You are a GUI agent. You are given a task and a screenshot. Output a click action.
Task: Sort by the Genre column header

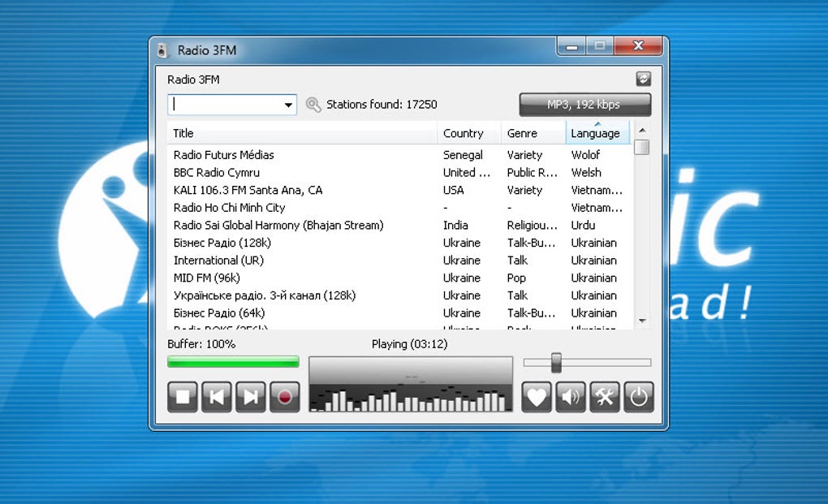[533, 133]
